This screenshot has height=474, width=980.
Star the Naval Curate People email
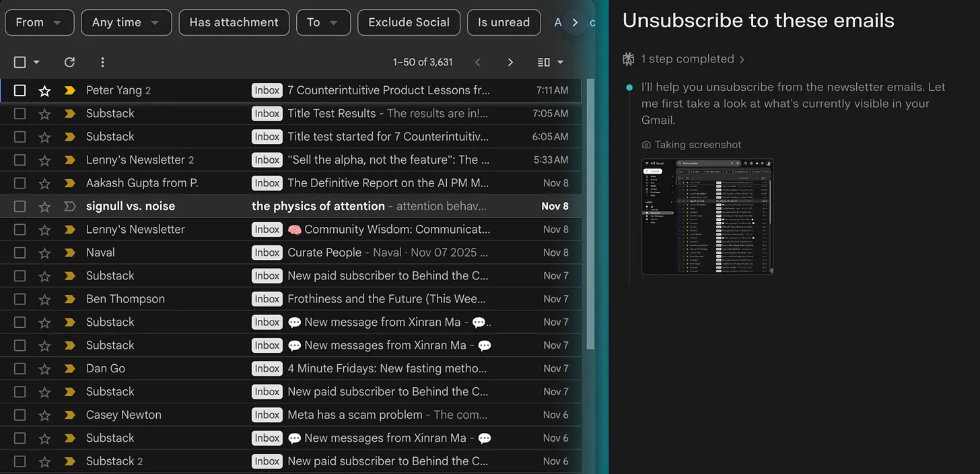[x=44, y=252]
